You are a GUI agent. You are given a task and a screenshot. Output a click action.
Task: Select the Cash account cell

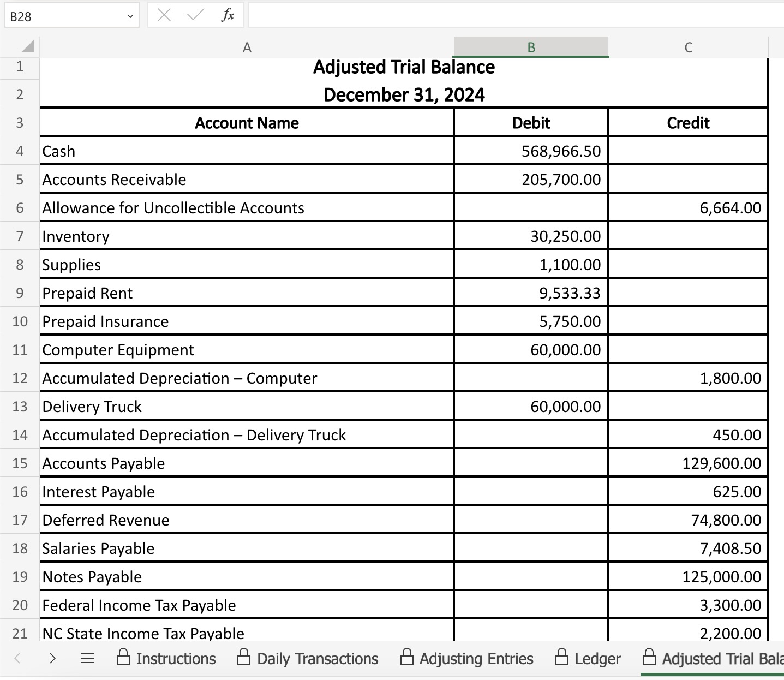point(247,151)
